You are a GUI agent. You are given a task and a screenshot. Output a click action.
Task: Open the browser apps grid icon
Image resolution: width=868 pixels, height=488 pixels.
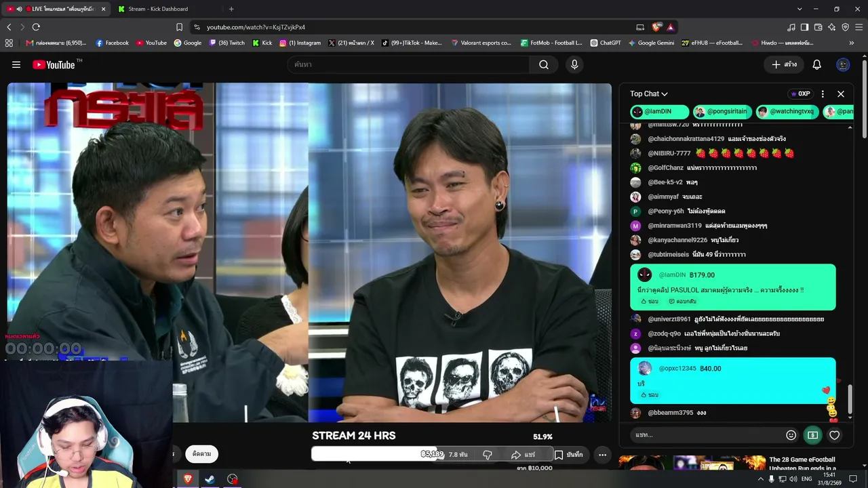tap(9, 43)
